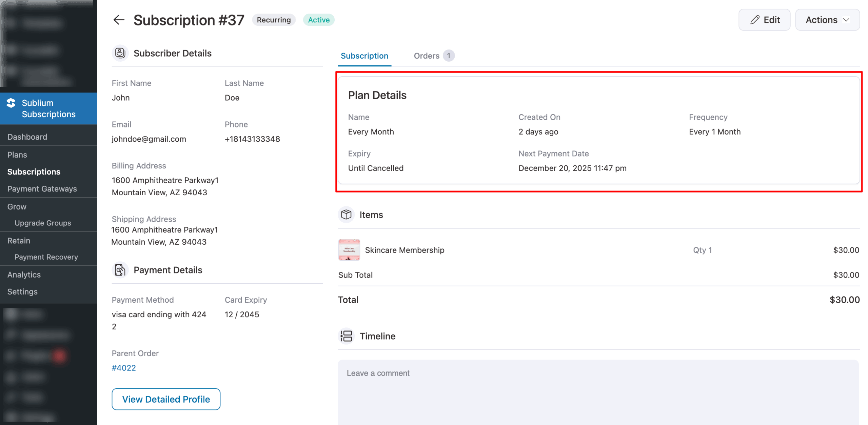Open parent order #4022
The width and height of the screenshot is (868, 425).
click(124, 368)
